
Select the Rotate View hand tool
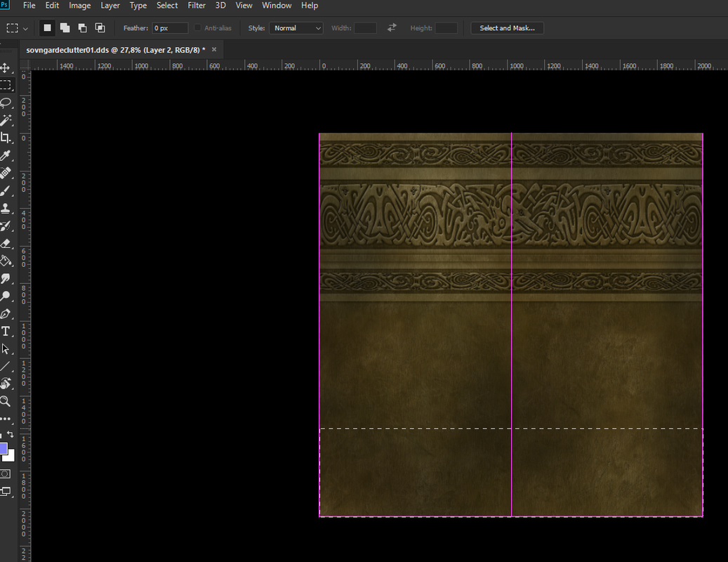6,384
